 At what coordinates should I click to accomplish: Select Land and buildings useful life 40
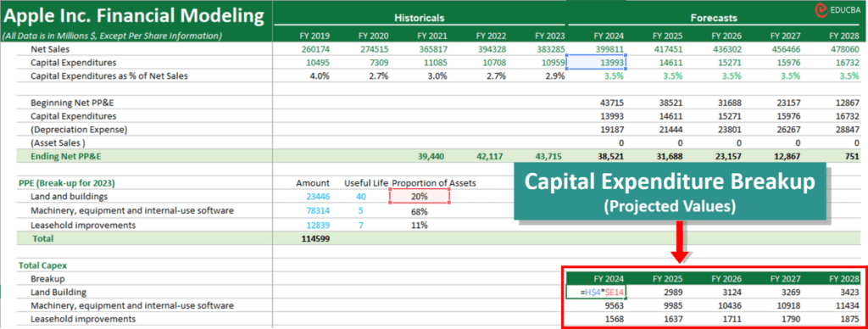pos(360,197)
